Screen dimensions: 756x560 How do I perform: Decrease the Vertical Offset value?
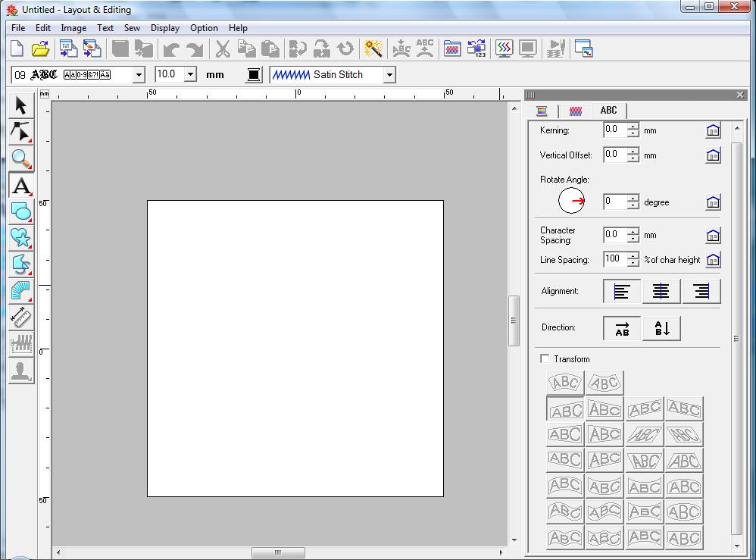(633, 158)
